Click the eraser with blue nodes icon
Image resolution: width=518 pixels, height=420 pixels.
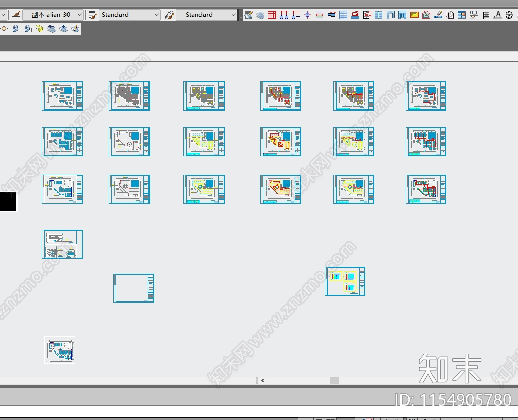438,15
